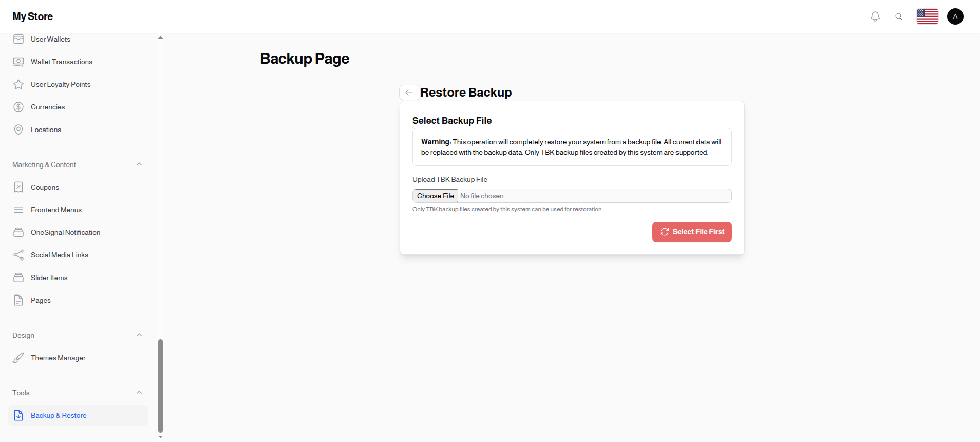Click the 'Select Backup File' heading
980x442 pixels.
452,121
